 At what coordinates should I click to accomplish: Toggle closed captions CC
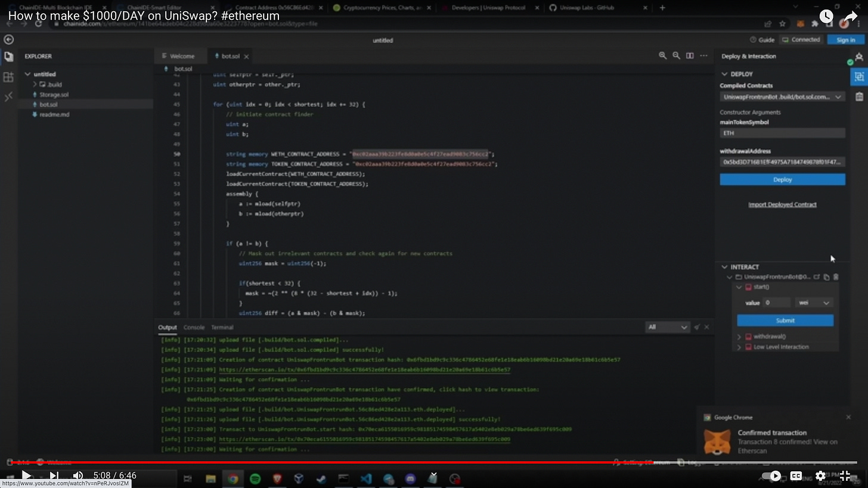[x=796, y=475]
